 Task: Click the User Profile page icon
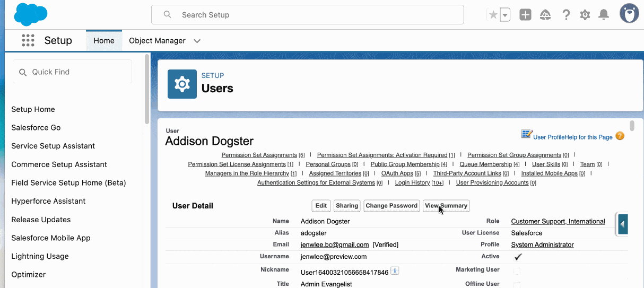point(526,134)
